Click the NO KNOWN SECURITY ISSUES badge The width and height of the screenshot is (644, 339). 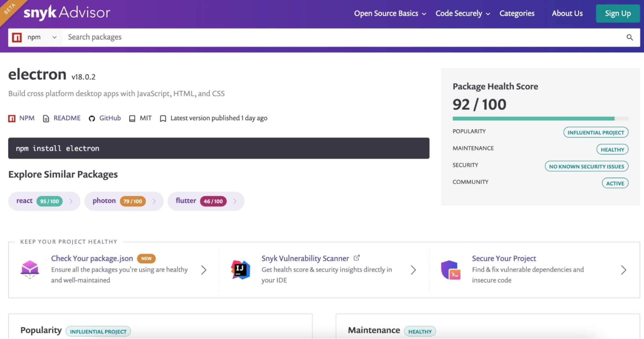586,166
